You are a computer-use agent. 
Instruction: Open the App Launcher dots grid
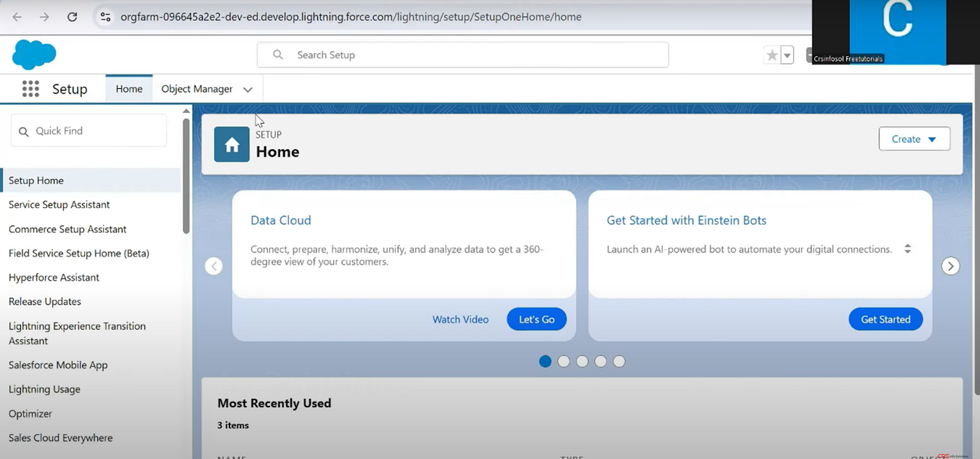pyautogui.click(x=31, y=89)
